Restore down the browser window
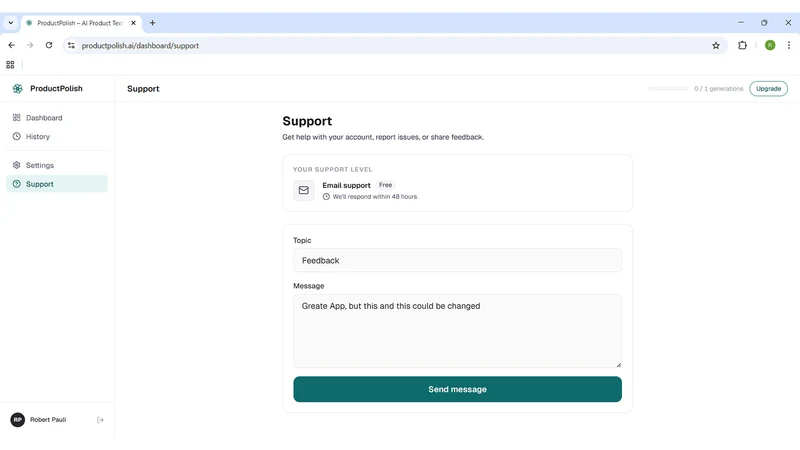 click(x=764, y=23)
